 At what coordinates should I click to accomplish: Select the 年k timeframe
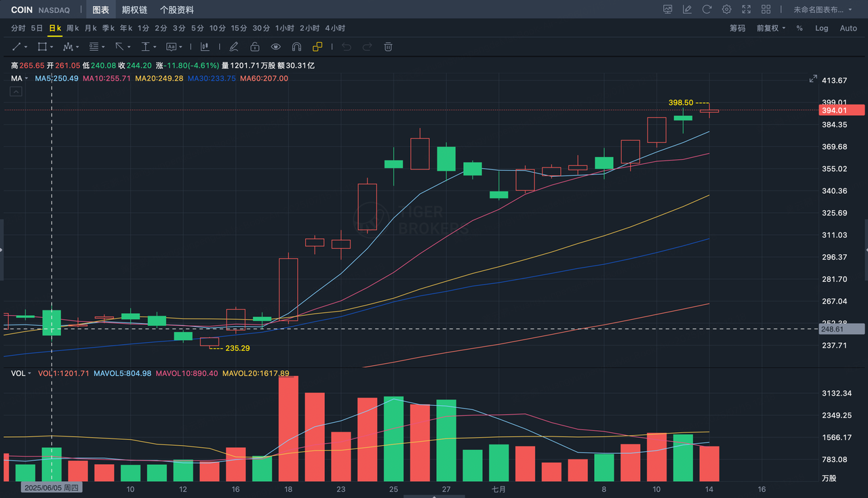pos(126,28)
